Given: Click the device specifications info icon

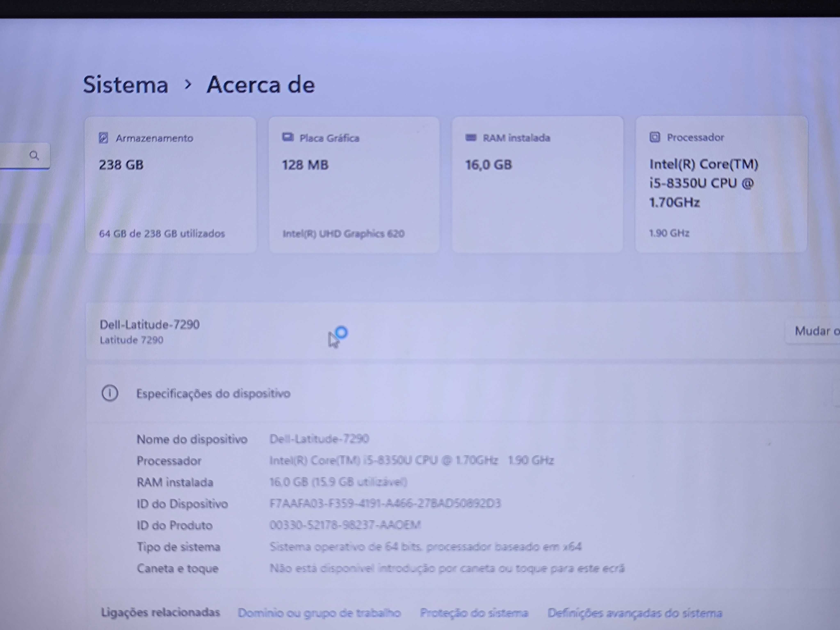Looking at the screenshot, I should click(110, 393).
